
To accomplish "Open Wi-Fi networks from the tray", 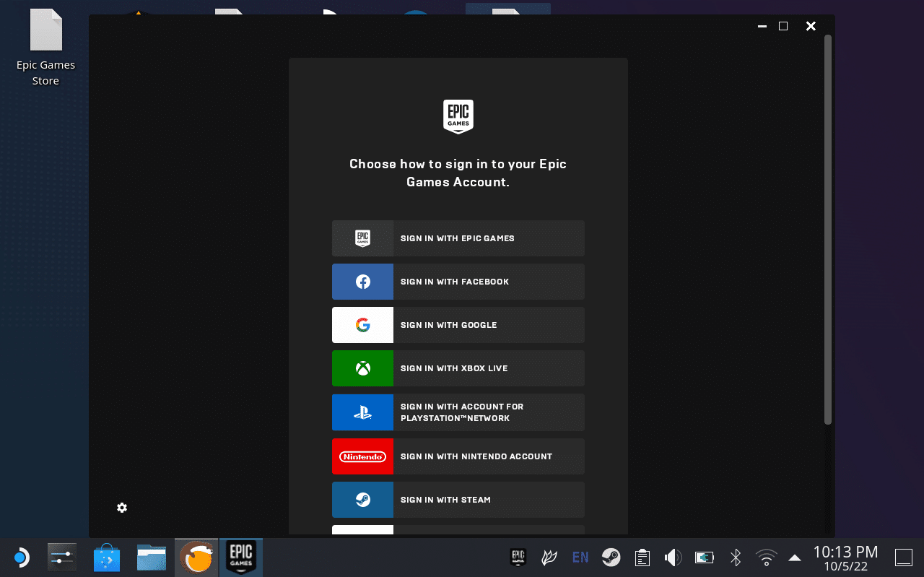I will [x=766, y=558].
